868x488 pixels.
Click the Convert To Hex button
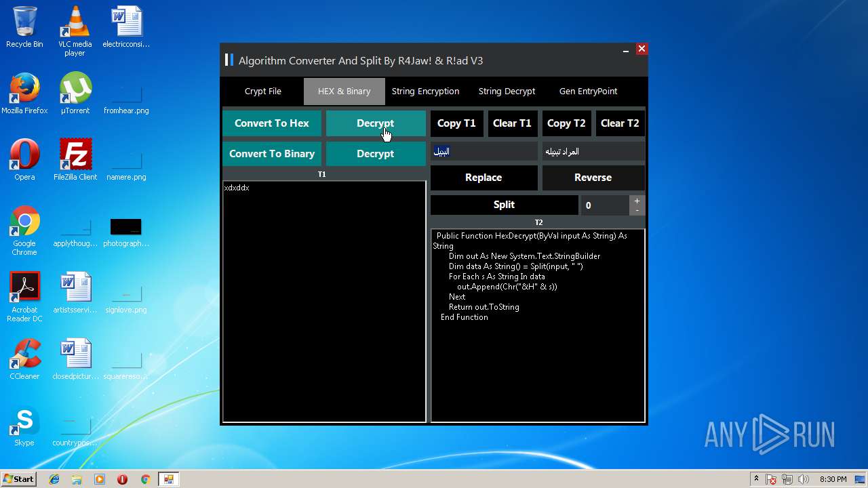tap(272, 123)
